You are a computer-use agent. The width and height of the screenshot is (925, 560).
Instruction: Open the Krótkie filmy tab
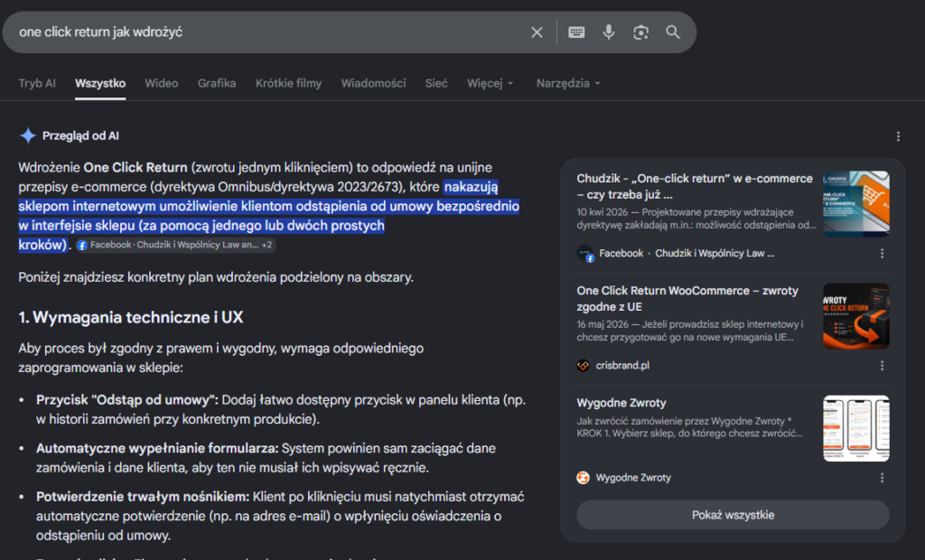(x=288, y=83)
